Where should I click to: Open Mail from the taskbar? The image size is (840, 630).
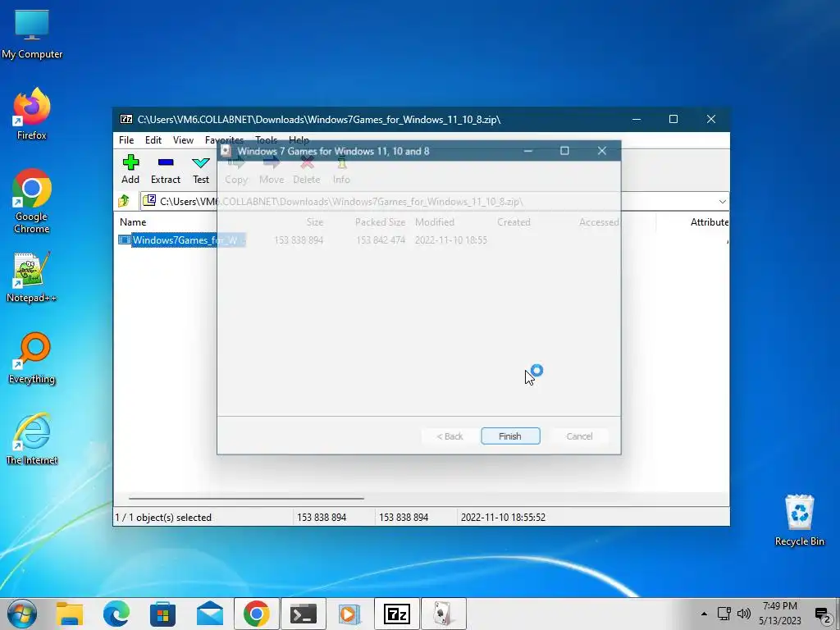pyautogui.click(x=209, y=614)
